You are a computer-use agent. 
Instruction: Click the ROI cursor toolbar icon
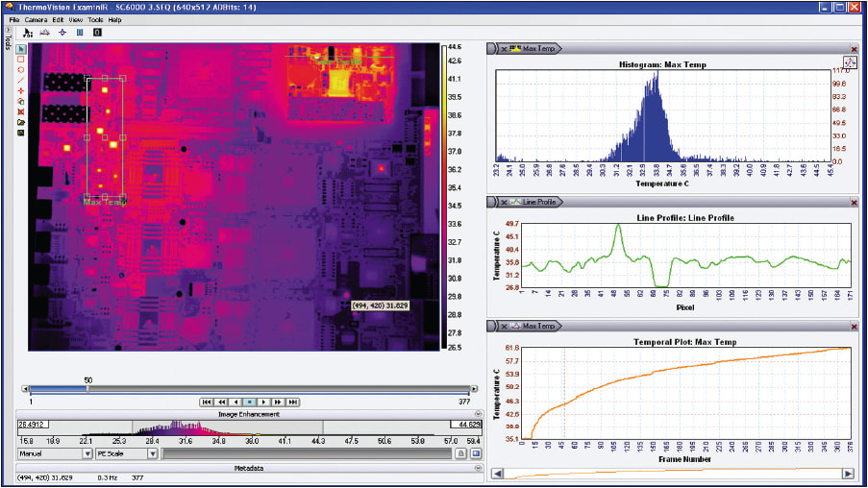coord(28,33)
